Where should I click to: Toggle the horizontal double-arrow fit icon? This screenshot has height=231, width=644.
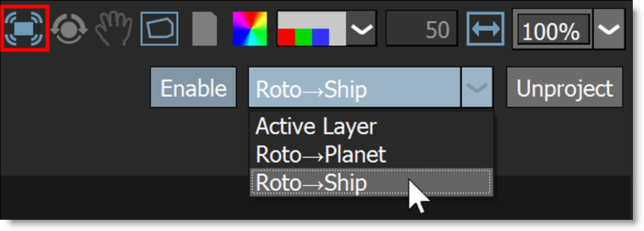[486, 28]
